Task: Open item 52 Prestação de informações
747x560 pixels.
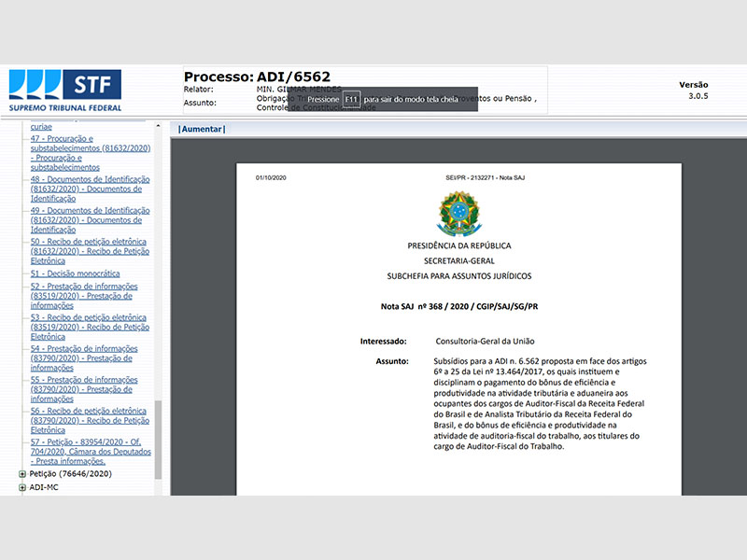Action: pyautogui.click(x=84, y=296)
